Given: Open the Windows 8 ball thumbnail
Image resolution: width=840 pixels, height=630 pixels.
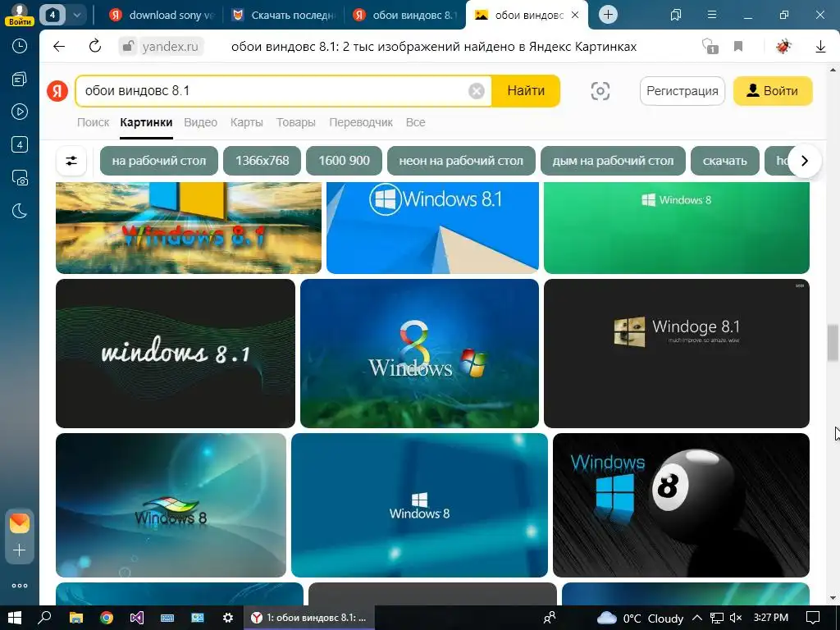Looking at the screenshot, I should [681, 505].
